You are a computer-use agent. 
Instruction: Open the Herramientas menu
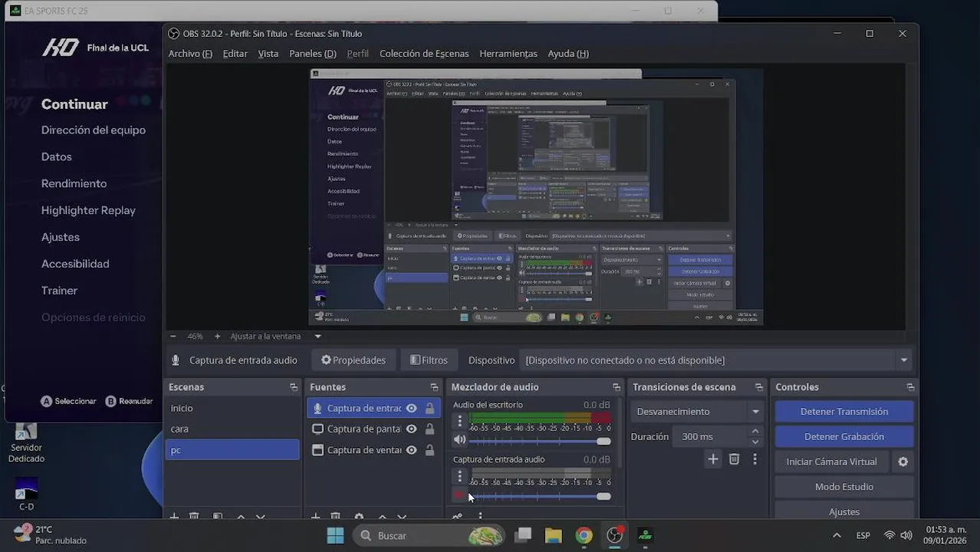(x=508, y=54)
